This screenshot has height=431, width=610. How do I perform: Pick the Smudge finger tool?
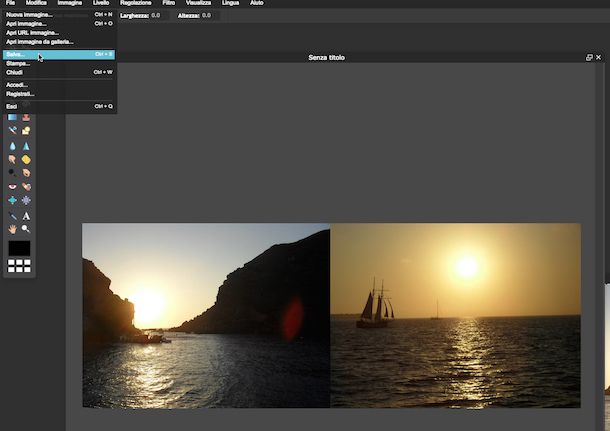point(13,159)
